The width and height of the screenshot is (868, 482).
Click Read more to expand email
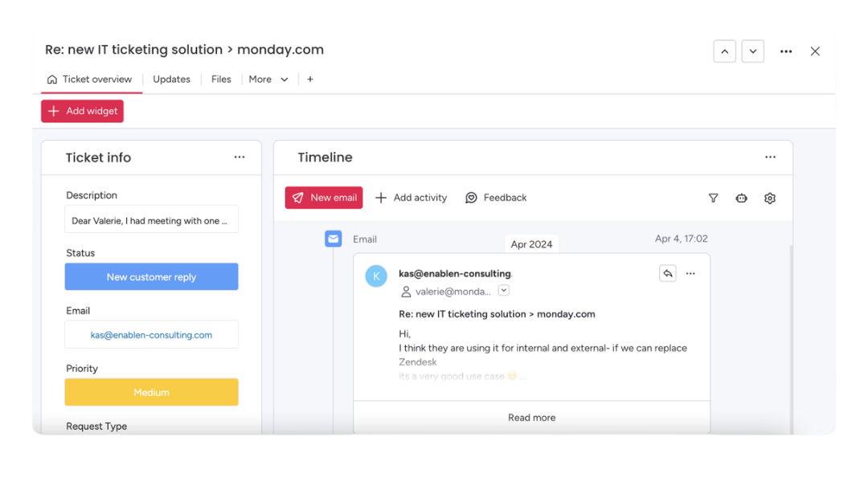point(531,418)
